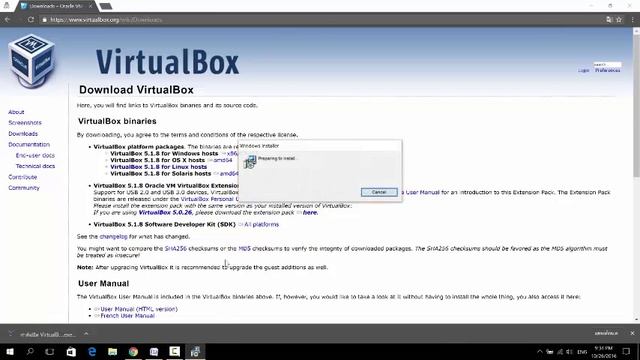
Task: Launch the Windows Store from the taskbar
Action: [71, 351]
